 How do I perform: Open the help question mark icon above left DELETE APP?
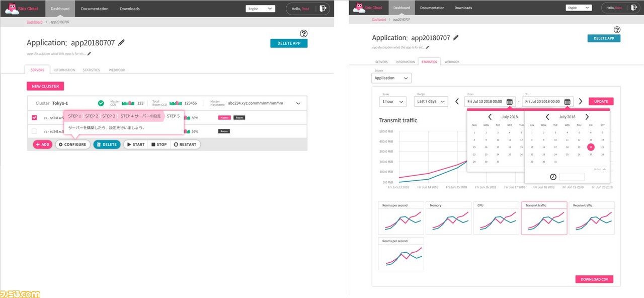coord(303,33)
